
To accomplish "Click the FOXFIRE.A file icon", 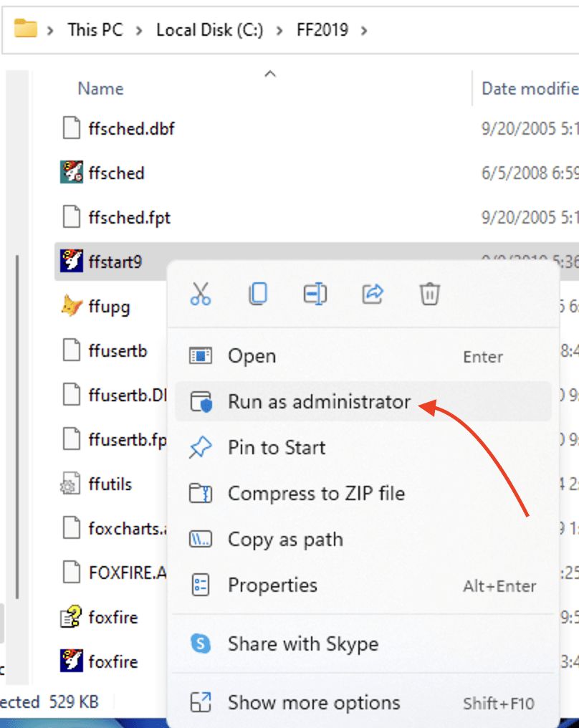I will 71,572.
